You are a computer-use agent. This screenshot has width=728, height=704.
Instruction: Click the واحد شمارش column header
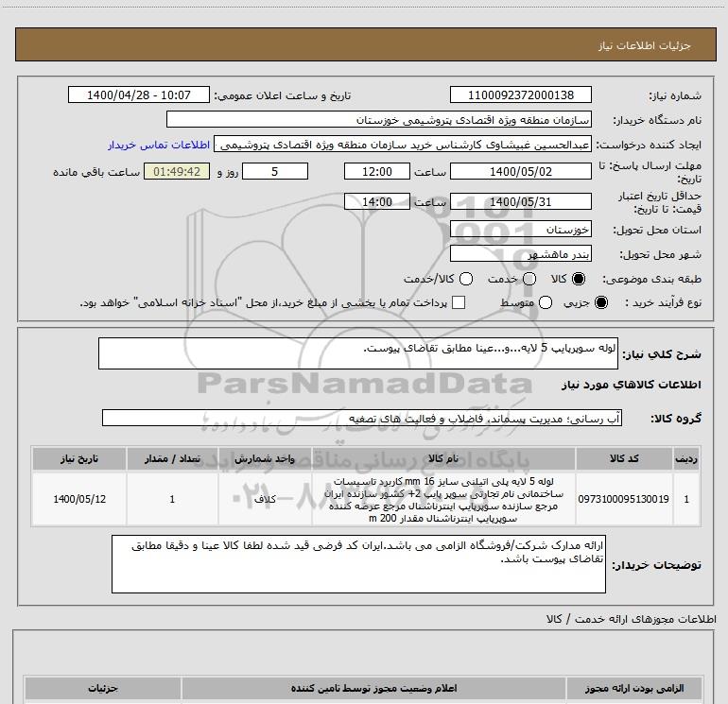pyautogui.click(x=265, y=458)
